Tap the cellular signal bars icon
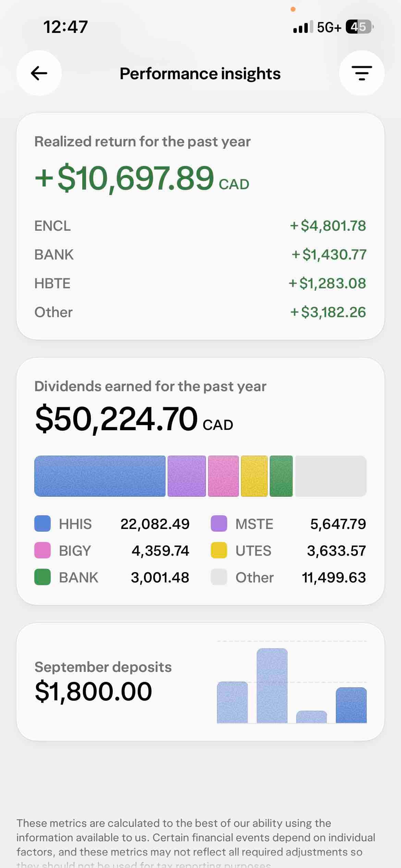 click(x=303, y=27)
